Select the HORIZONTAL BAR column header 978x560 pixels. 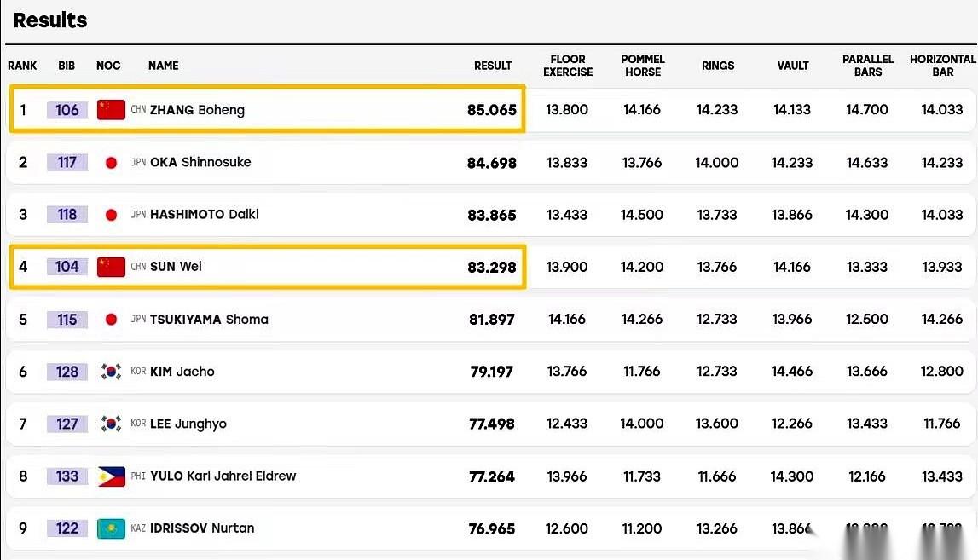(942, 66)
